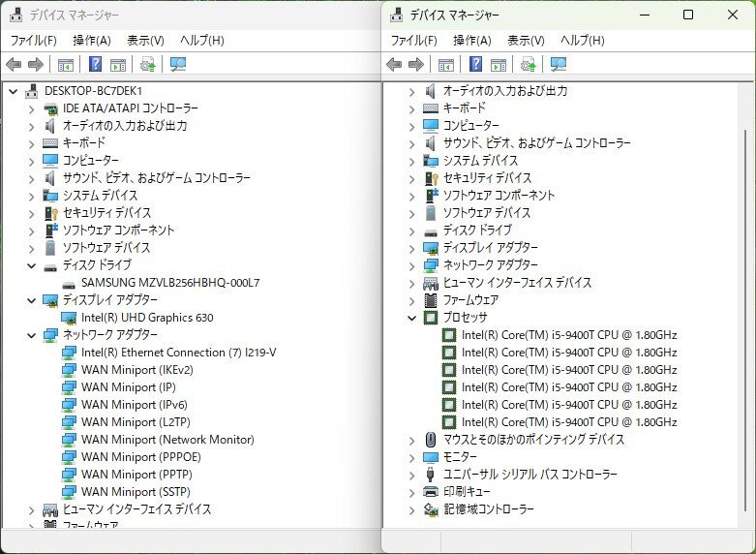Click properties pane icon in right window toolbar
This screenshot has width=756, height=554.
(x=499, y=65)
